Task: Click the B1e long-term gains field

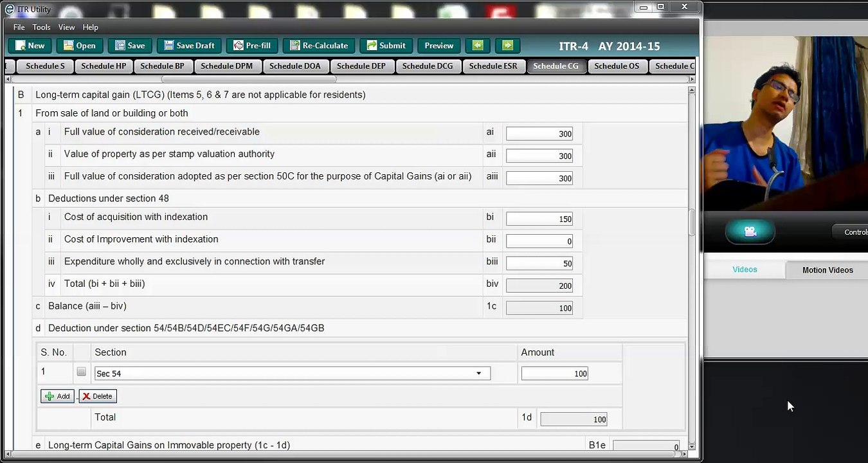Action: pyautogui.click(x=646, y=446)
